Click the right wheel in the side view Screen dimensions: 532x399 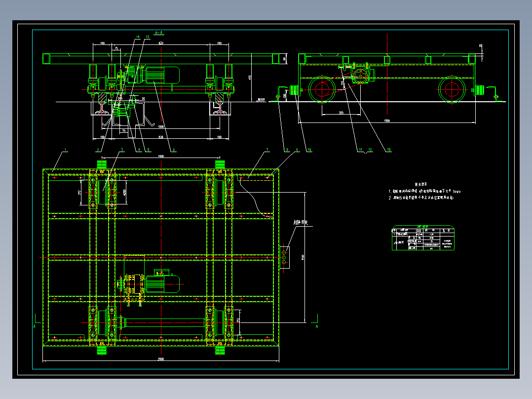click(452, 89)
